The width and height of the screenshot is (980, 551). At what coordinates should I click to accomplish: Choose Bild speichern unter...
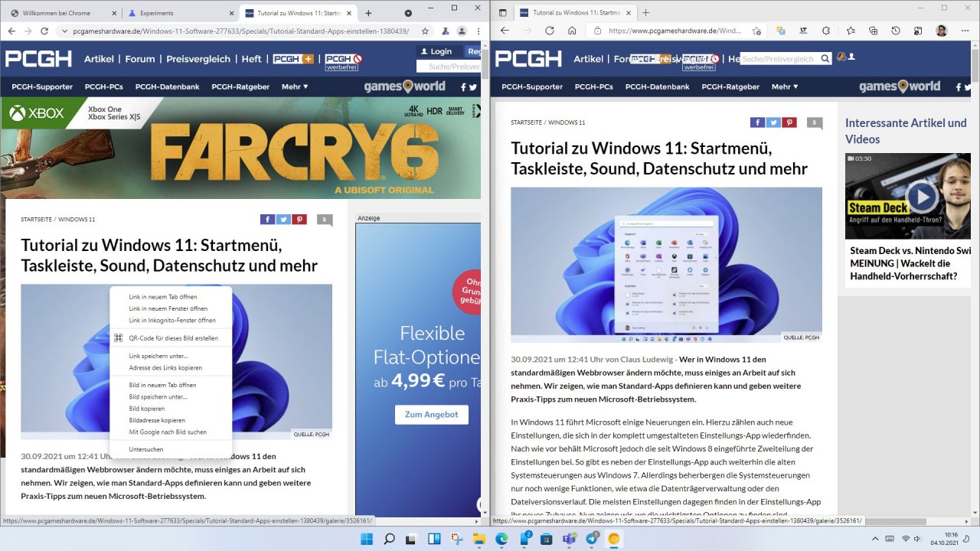coord(171,397)
